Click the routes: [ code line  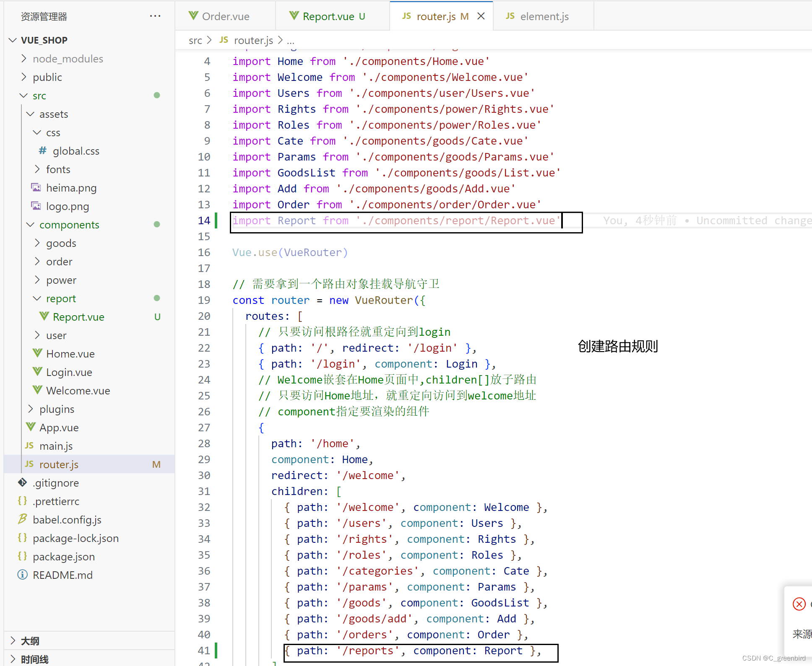(x=274, y=316)
